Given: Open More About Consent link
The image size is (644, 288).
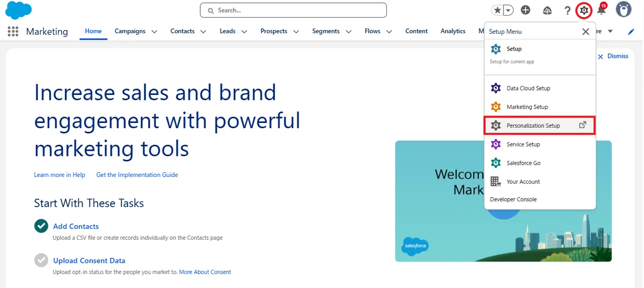Looking at the screenshot, I should click(205, 272).
